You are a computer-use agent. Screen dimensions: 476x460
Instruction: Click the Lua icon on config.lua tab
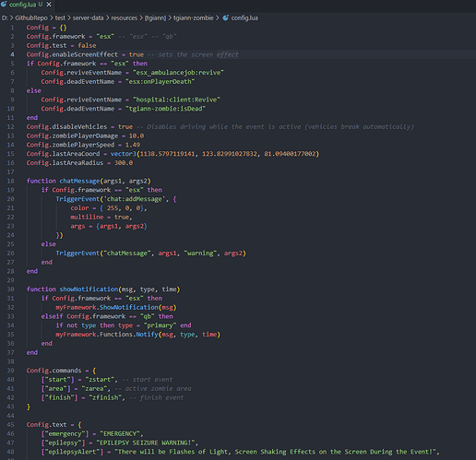pyautogui.click(x=4, y=4)
